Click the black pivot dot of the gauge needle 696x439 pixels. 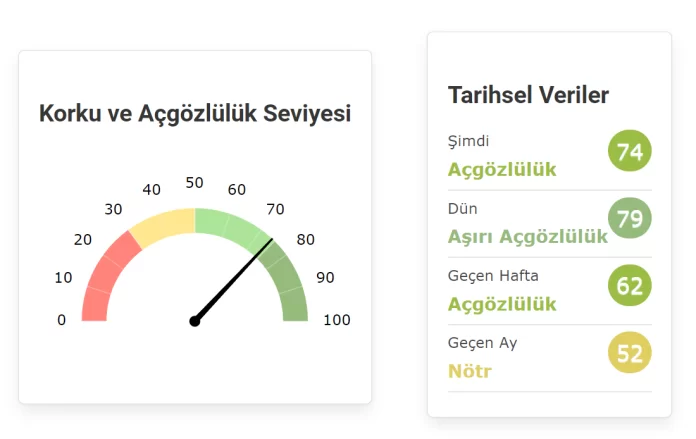coord(195,321)
